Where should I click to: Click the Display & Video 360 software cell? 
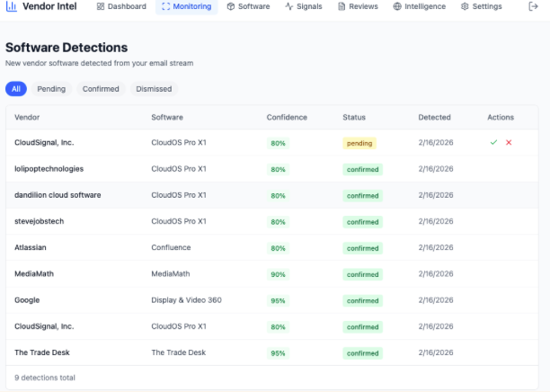click(x=186, y=300)
